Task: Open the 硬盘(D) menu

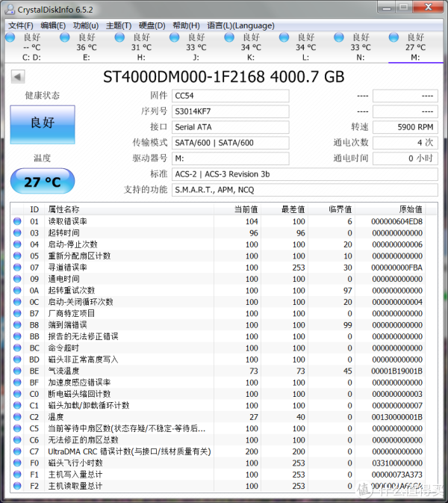Action: pos(152,25)
